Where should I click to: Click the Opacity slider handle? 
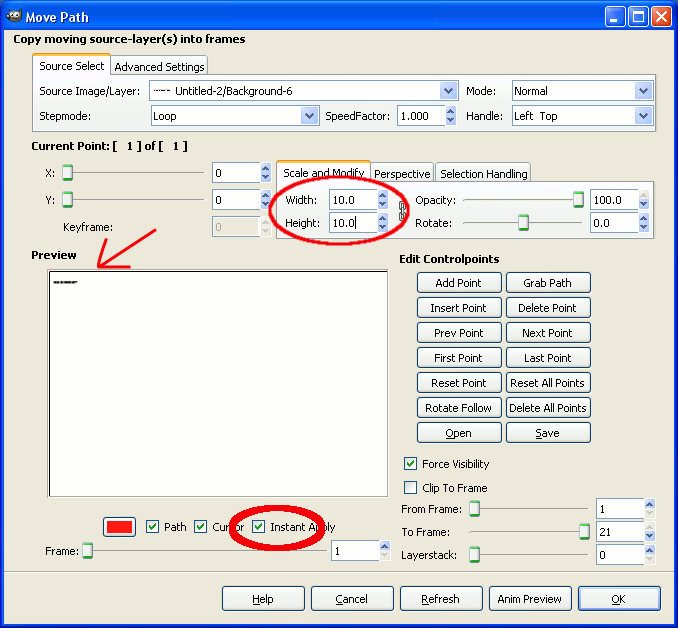[578, 199]
